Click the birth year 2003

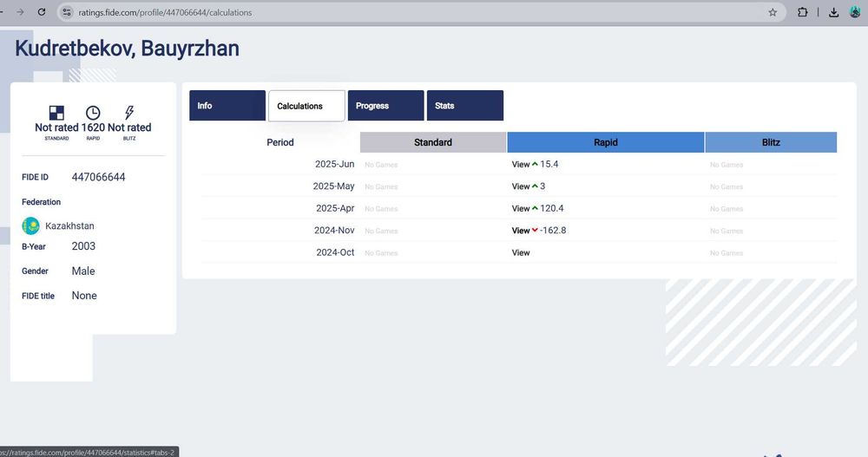click(83, 246)
